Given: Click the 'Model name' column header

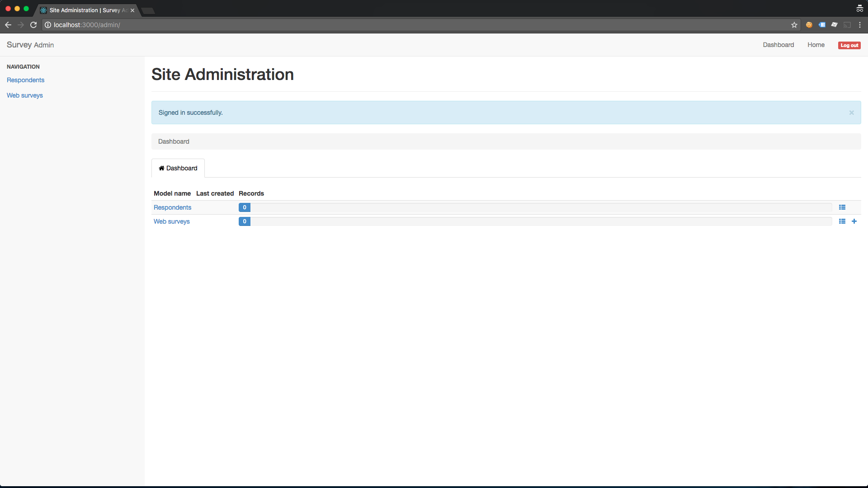Looking at the screenshot, I should coord(172,193).
